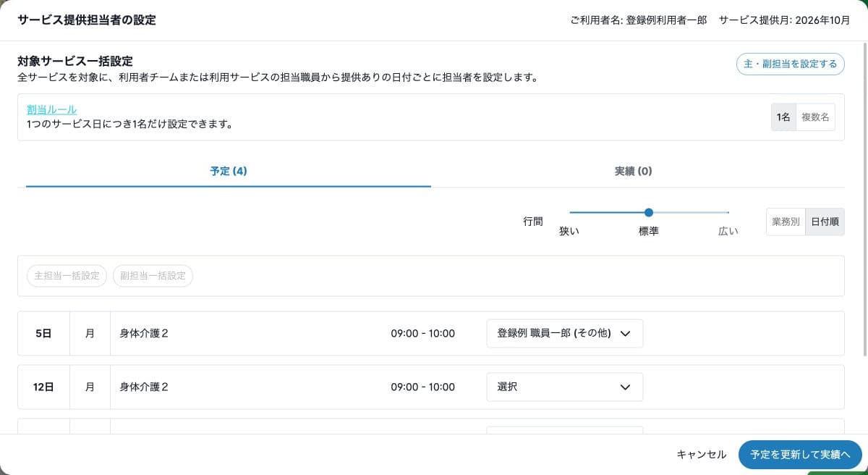The height and width of the screenshot is (475, 868).
Task: Click chevron arrow on 5日 staff dropdown
Action: tap(626, 334)
